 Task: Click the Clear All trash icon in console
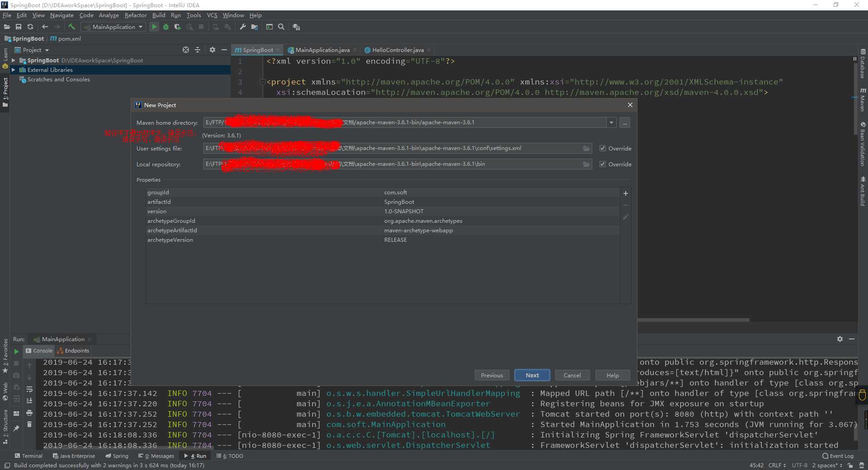tap(29, 424)
